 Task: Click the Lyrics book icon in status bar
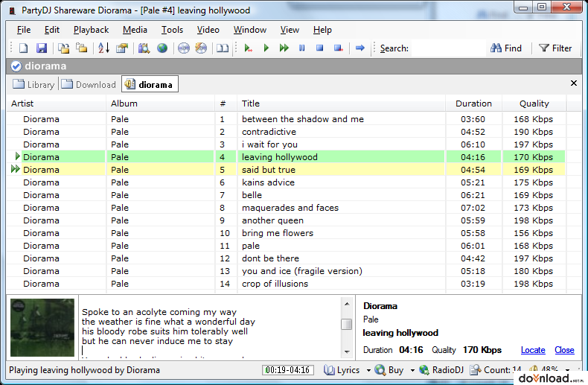tap(329, 370)
